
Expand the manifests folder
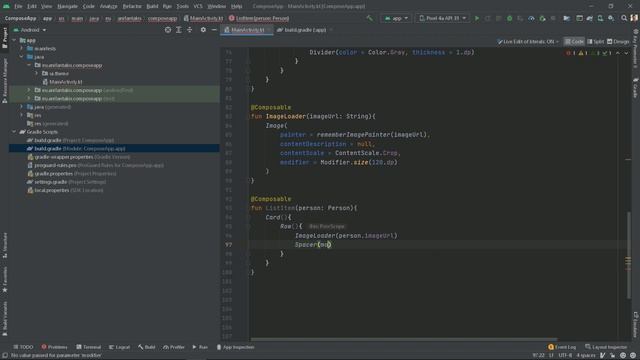pos(22,48)
